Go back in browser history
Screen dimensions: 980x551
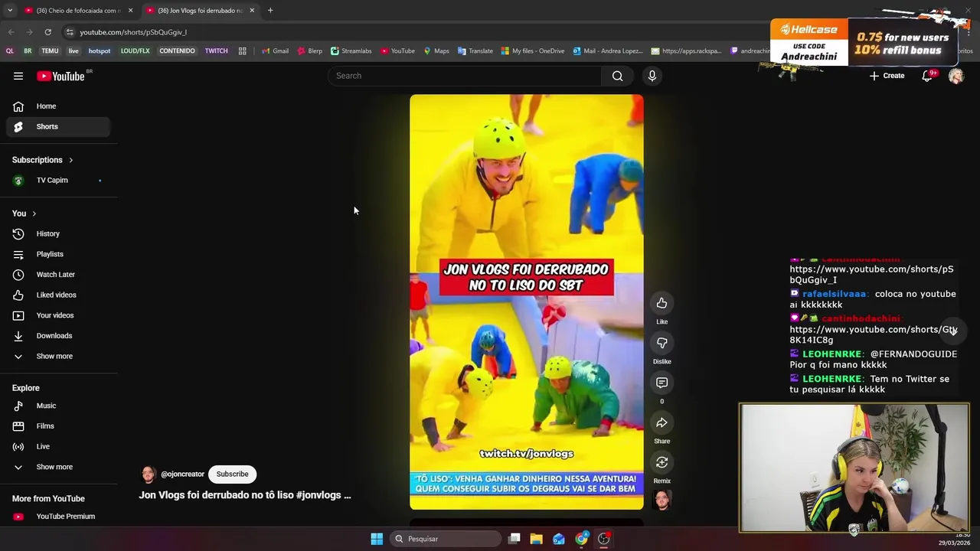click(11, 32)
